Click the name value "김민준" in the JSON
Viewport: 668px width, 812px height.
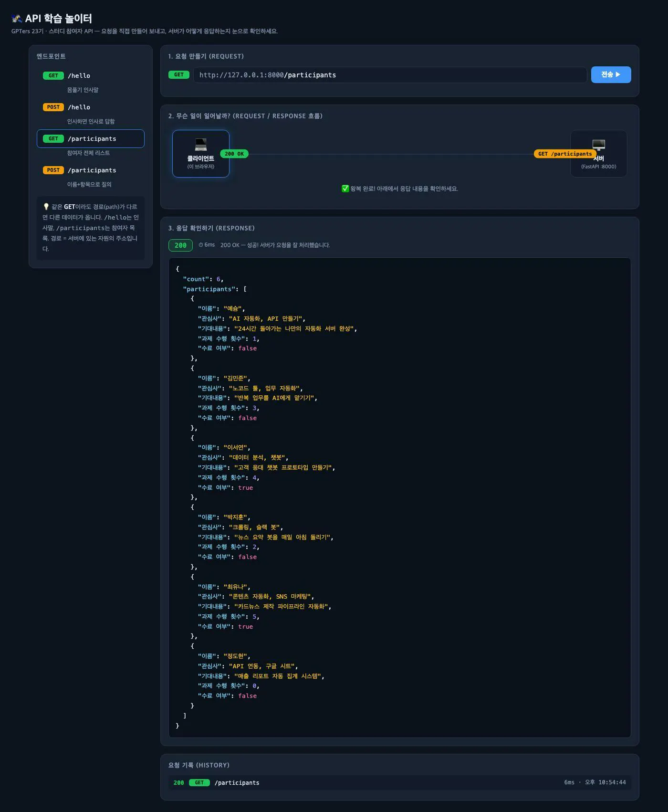point(236,379)
